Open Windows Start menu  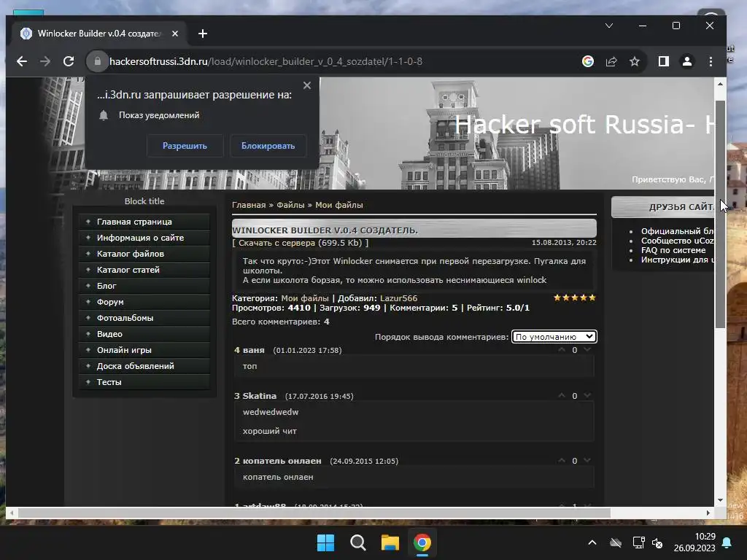(326, 542)
